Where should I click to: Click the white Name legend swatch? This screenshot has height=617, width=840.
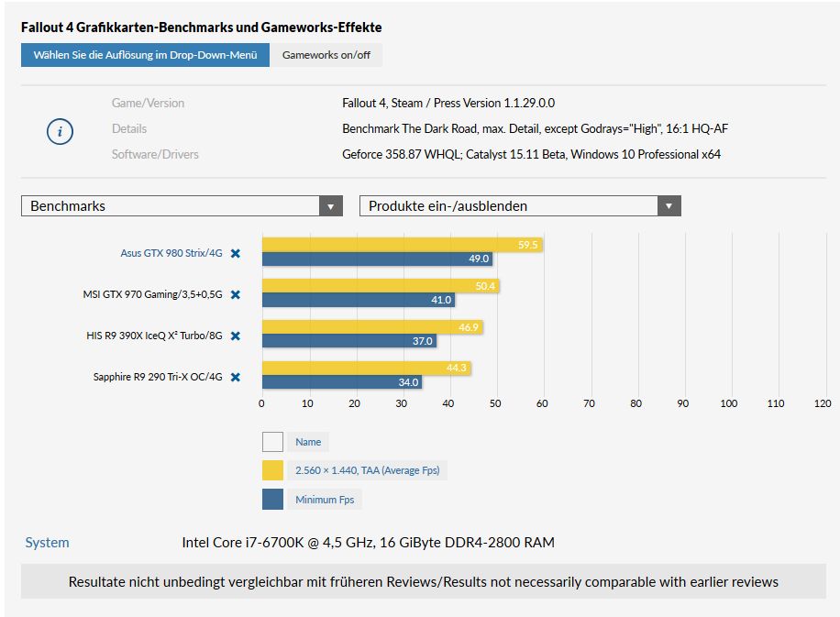[x=272, y=442]
